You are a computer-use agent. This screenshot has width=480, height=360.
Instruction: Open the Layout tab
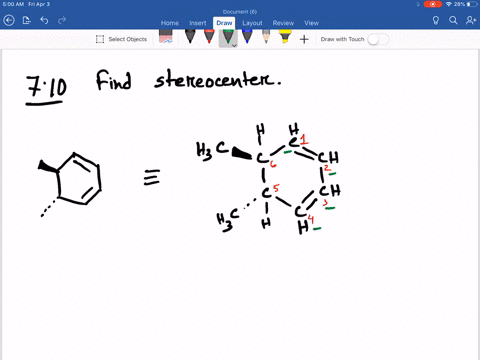tap(252, 23)
